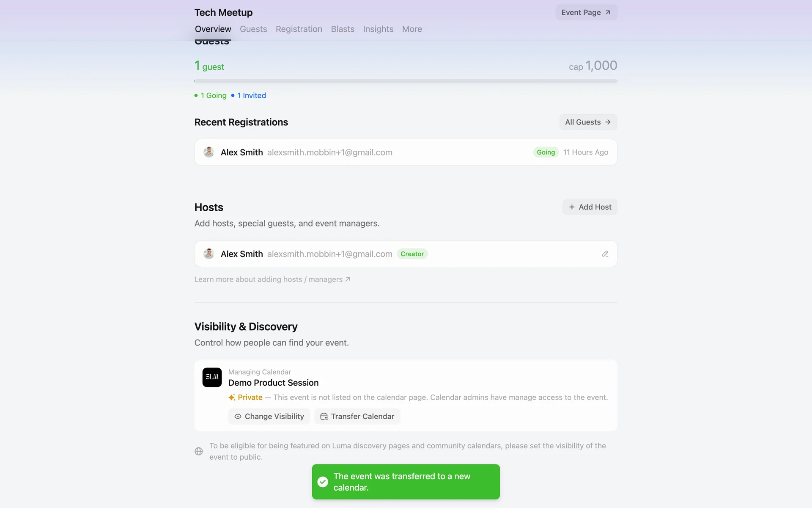Image resolution: width=812 pixels, height=508 pixels.
Task: Click Alex Smith's avatar in Recent Registrations
Action: pyautogui.click(x=208, y=152)
